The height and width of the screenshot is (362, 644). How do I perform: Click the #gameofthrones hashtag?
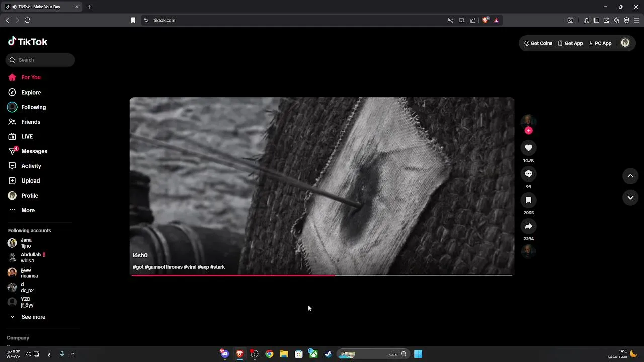coord(164,267)
